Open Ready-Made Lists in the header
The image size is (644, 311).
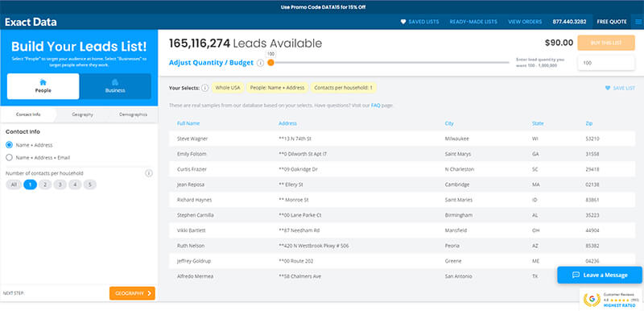pyautogui.click(x=473, y=22)
